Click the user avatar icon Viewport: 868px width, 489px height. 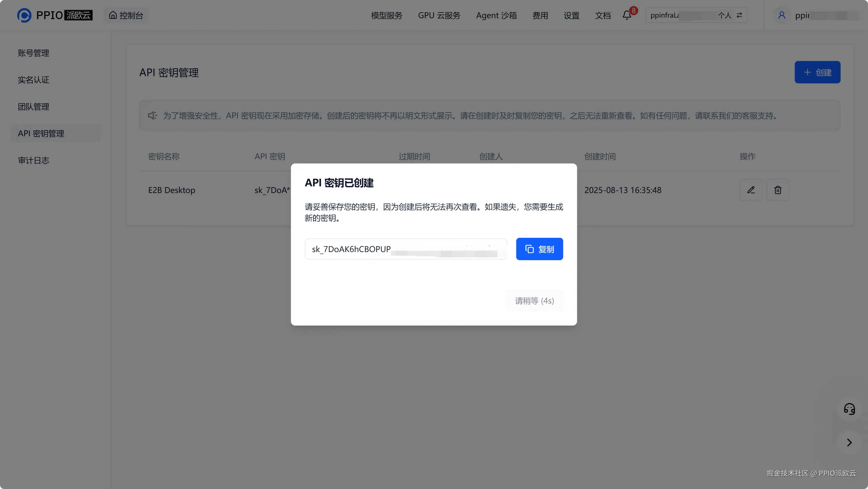pos(782,15)
